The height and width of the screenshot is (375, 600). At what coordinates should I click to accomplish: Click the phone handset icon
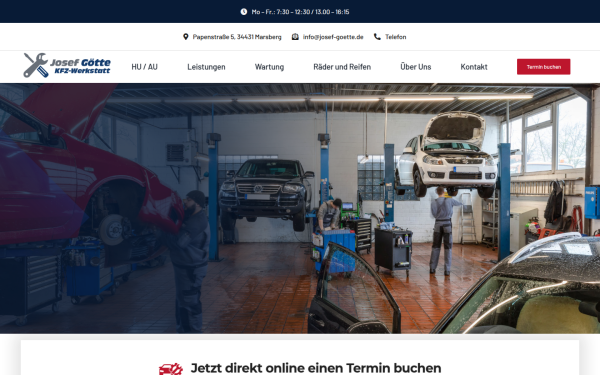click(377, 37)
